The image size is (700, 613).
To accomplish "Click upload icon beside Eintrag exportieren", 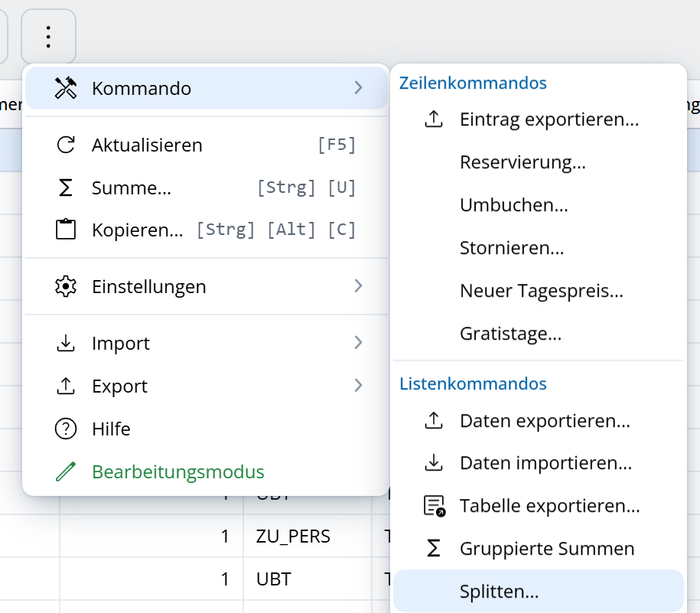I will click(434, 119).
